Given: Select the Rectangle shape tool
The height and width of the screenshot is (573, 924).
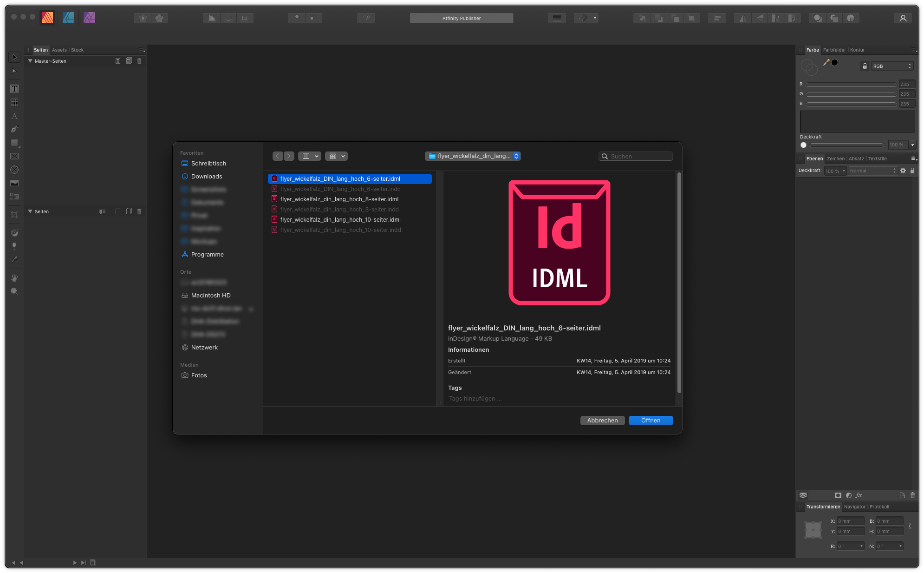Looking at the screenshot, I should tap(14, 143).
